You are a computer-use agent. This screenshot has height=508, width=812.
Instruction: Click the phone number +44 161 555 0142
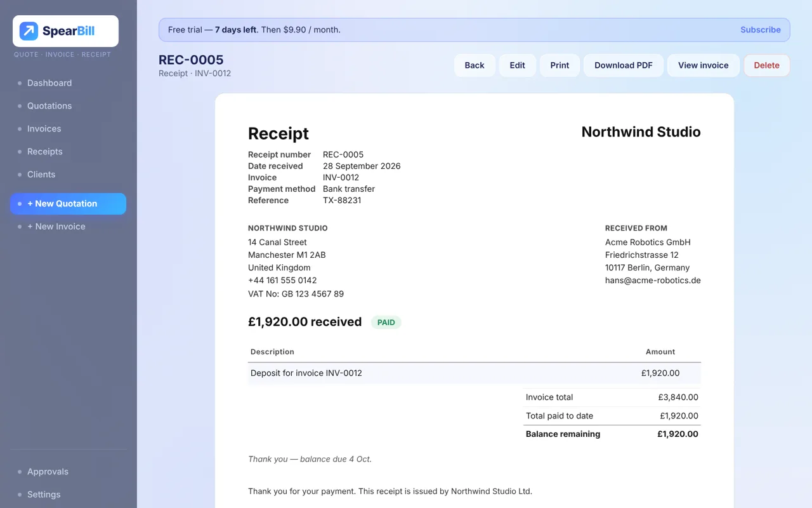(282, 281)
